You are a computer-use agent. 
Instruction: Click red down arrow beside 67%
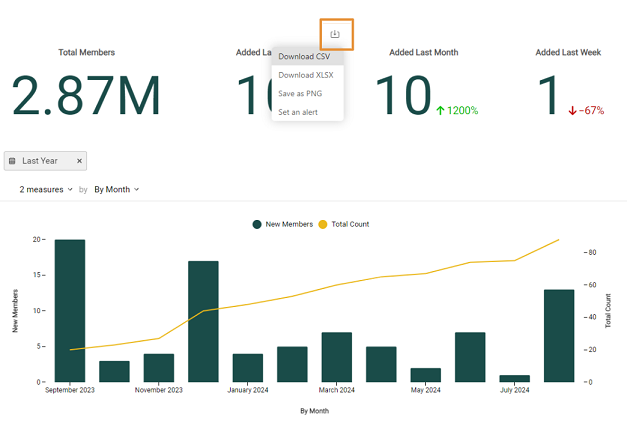coord(572,111)
